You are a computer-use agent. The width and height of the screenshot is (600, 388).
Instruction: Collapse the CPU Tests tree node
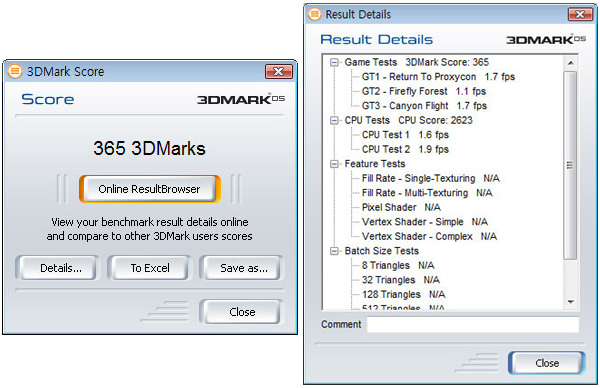[334, 121]
